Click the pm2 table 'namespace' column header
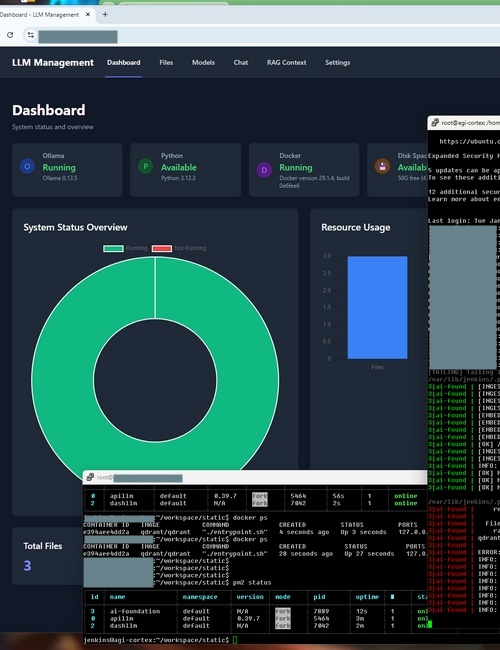This screenshot has width=500, height=650. [x=199, y=597]
